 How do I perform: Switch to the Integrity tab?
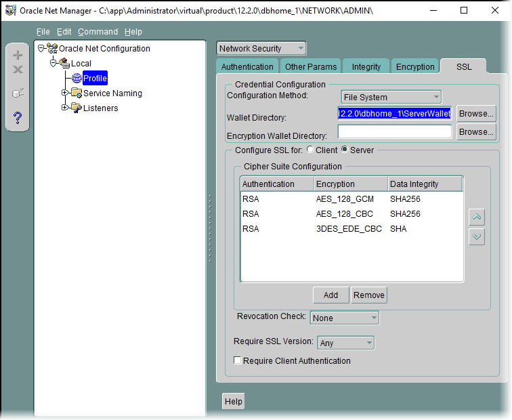[x=366, y=66]
